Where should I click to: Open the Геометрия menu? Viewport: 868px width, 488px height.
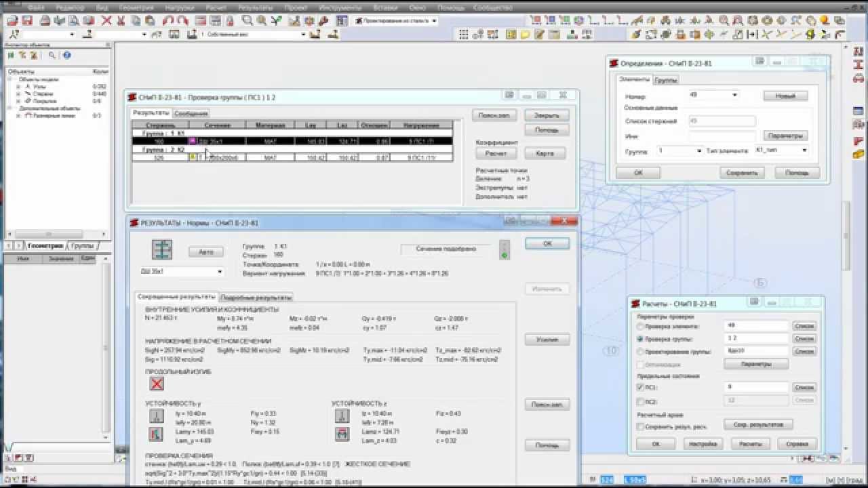tap(136, 6)
